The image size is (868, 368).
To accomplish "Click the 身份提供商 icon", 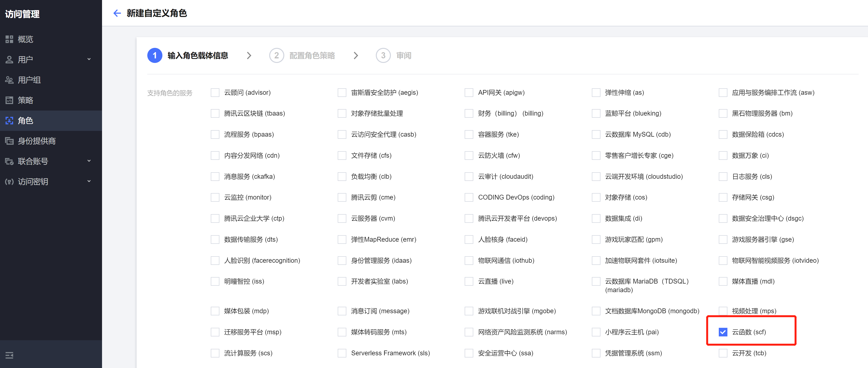I will 9,141.
